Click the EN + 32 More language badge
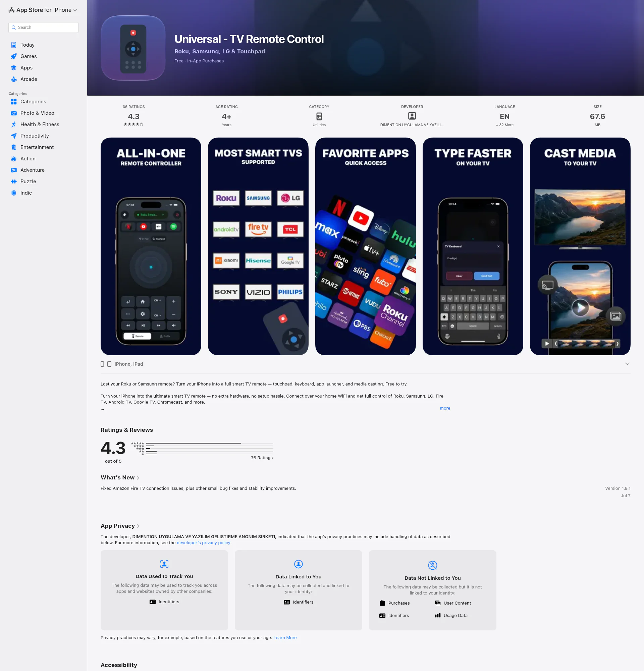This screenshot has width=644, height=671. click(505, 116)
